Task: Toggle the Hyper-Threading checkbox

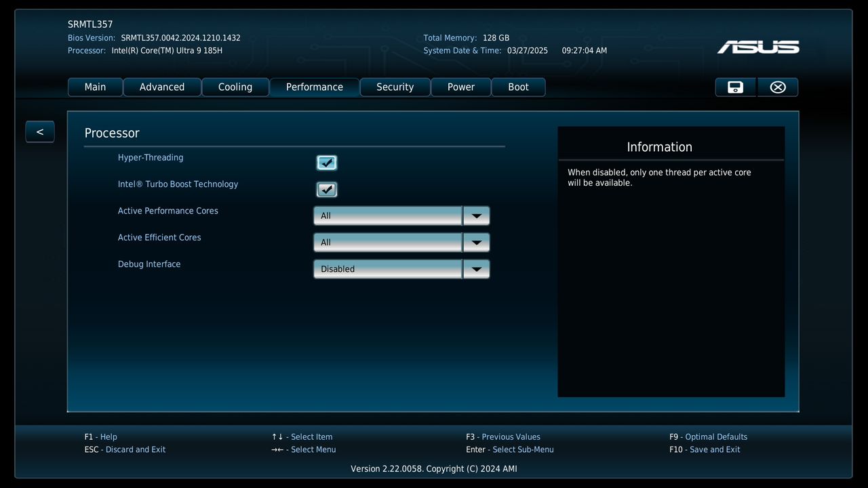Action: (327, 163)
